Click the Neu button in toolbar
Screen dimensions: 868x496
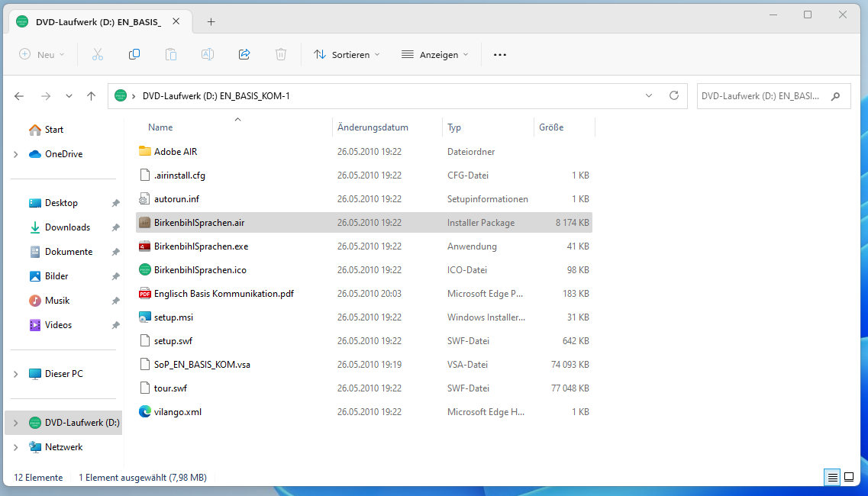pyautogui.click(x=42, y=54)
